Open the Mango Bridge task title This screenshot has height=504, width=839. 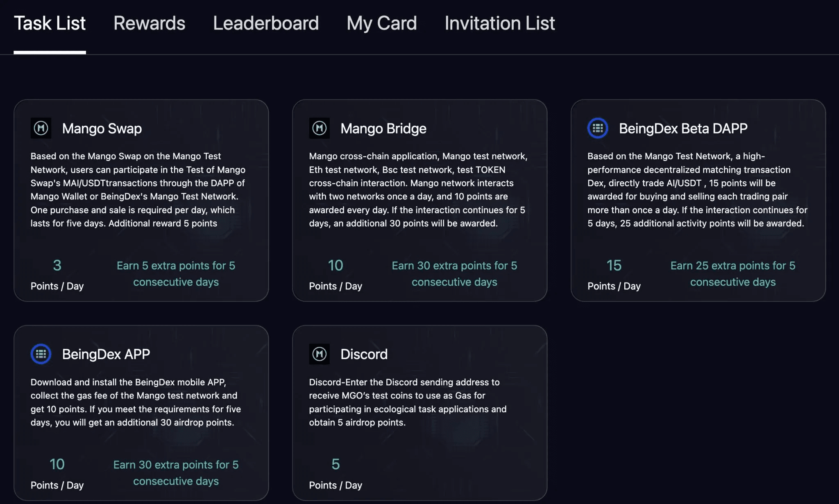383,129
